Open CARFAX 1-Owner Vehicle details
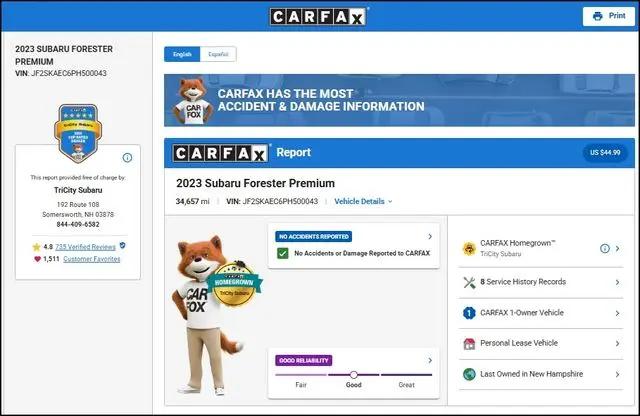 click(x=541, y=313)
